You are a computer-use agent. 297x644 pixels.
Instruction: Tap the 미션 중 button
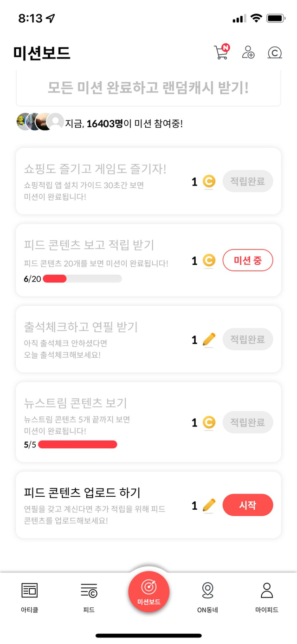[248, 261]
